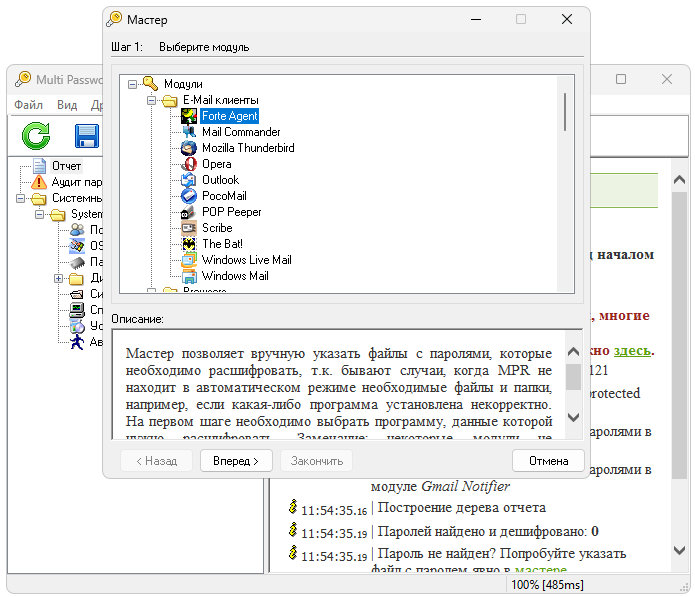Collapse the Модули root tree node
Screen dimensions: 695x597
point(132,84)
